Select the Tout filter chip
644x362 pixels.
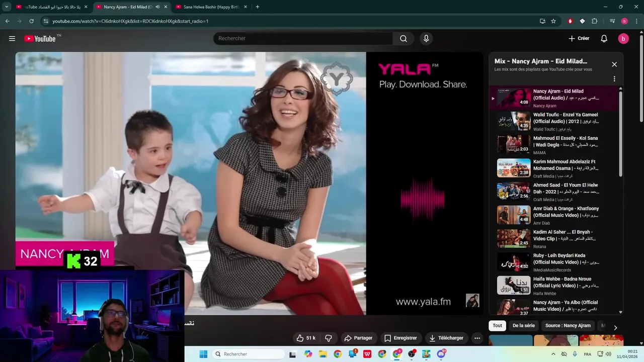tap(498, 326)
